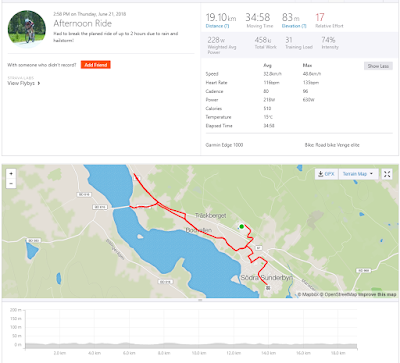The height and width of the screenshot is (363, 400).
Task: Collapse stats with Show Less
Action: [378, 66]
